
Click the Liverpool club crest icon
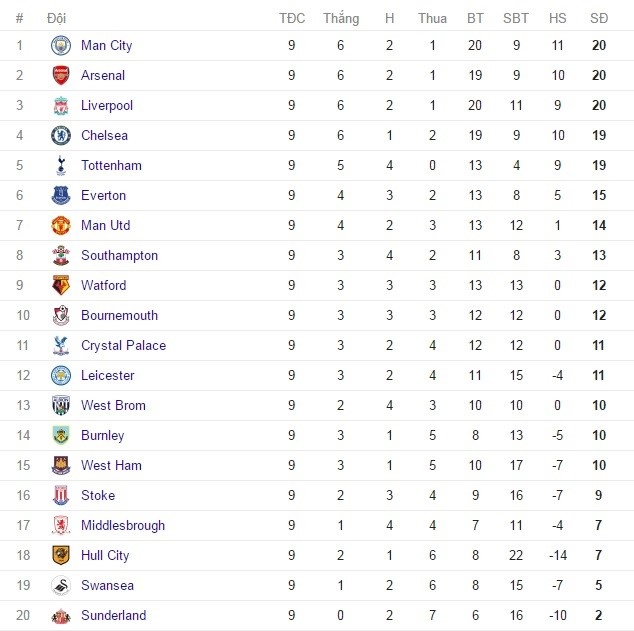61,106
